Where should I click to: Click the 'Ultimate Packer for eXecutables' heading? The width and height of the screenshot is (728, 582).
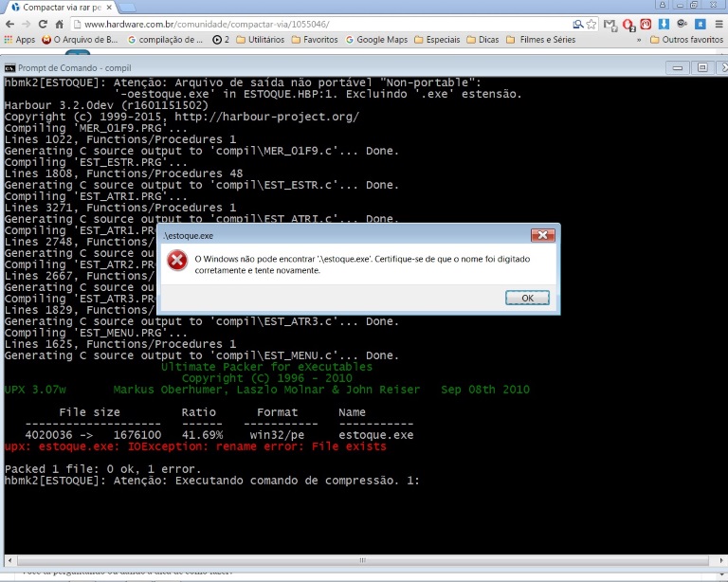(x=267, y=367)
